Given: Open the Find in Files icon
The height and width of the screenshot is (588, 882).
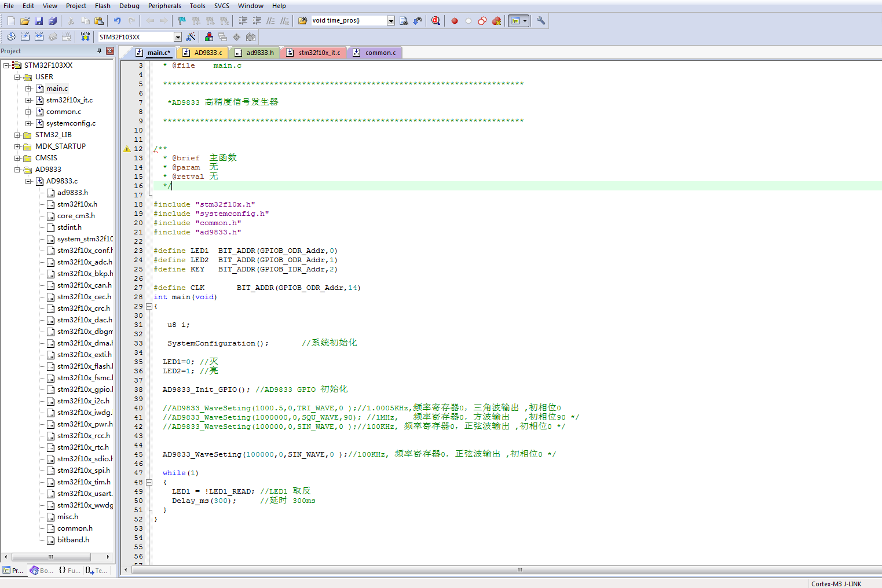Looking at the screenshot, I should [303, 21].
